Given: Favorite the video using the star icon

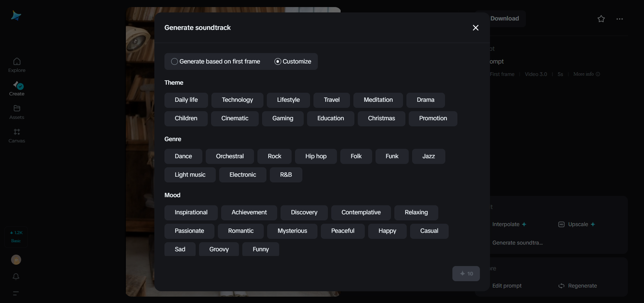Looking at the screenshot, I should (601, 19).
